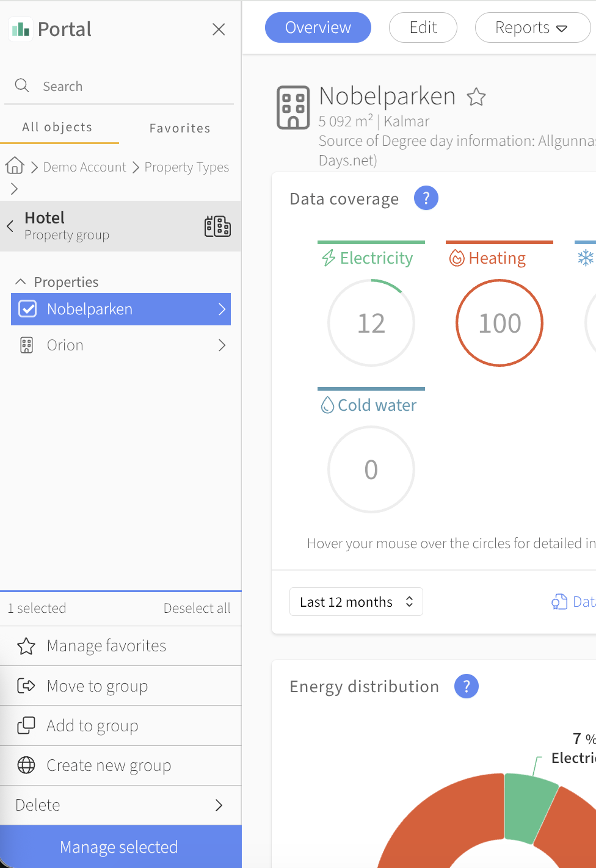Open Data coverage help question icon

tap(426, 198)
